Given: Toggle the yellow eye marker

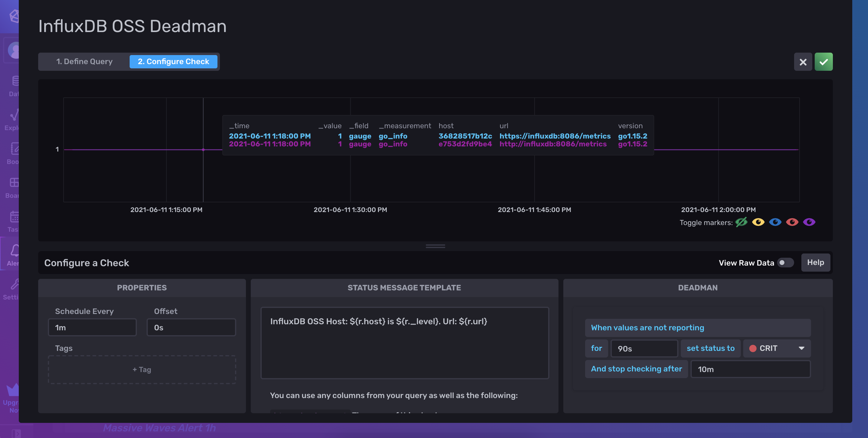Looking at the screenshot, I should point(758,222).
